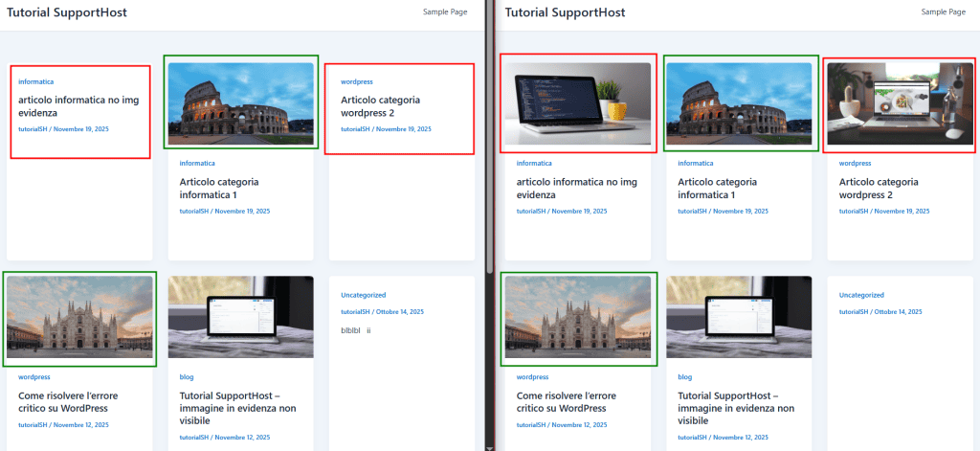Open 'Articolo categoria wordpress 2' in left pane
The image size is (980, 451).
point(380,106)
